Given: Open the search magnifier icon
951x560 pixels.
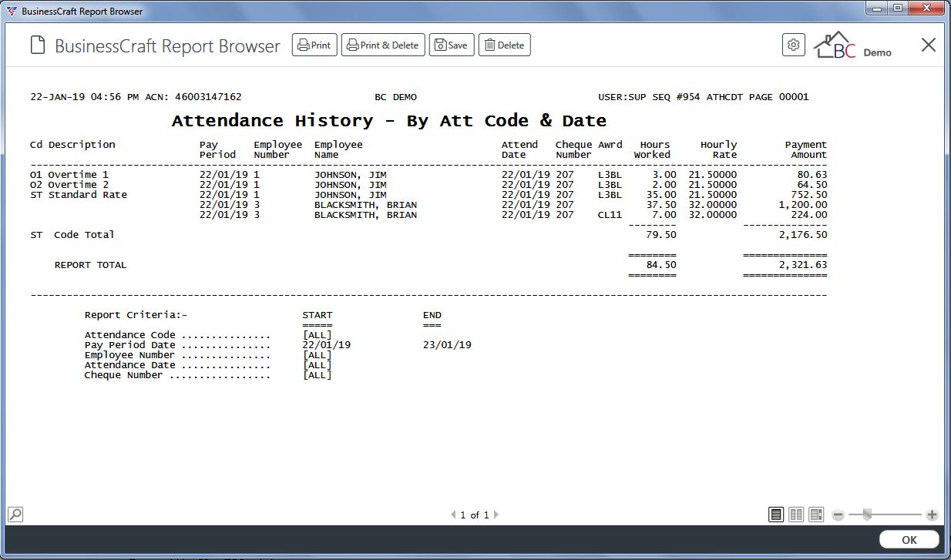Looking at the screenshot, I should pos(15,514).
